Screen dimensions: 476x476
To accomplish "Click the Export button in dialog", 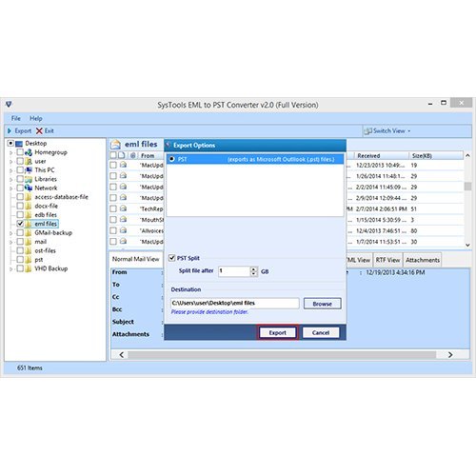I will click(278, 332).
